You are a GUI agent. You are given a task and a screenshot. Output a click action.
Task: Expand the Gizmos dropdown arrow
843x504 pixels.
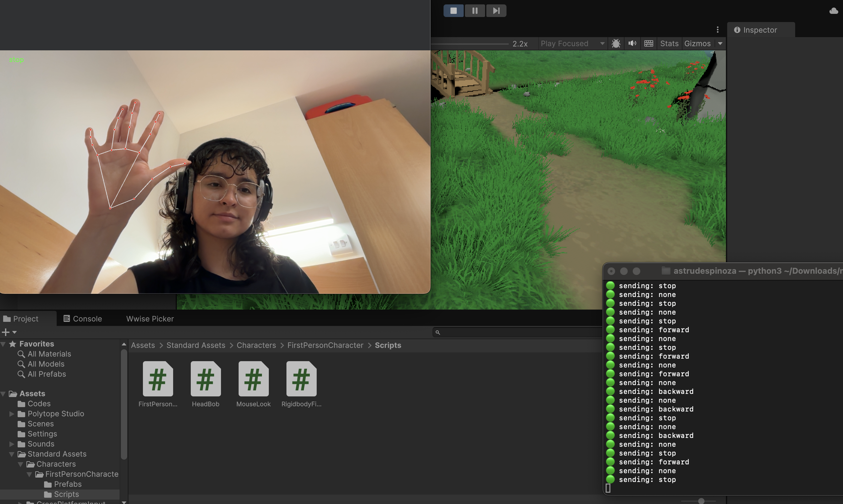[720, 43]
